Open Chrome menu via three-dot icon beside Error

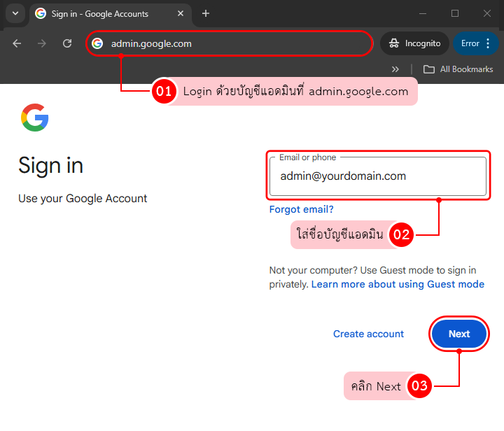488,43
